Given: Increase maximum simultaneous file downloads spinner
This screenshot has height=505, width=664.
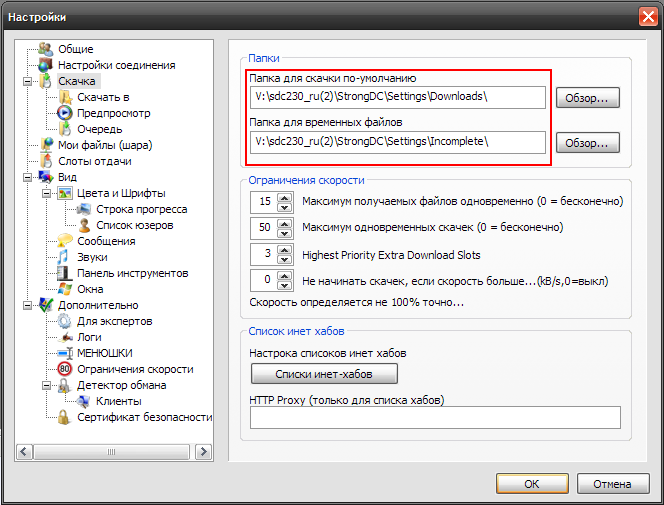Looking at the screenshot, I should 284,197.
